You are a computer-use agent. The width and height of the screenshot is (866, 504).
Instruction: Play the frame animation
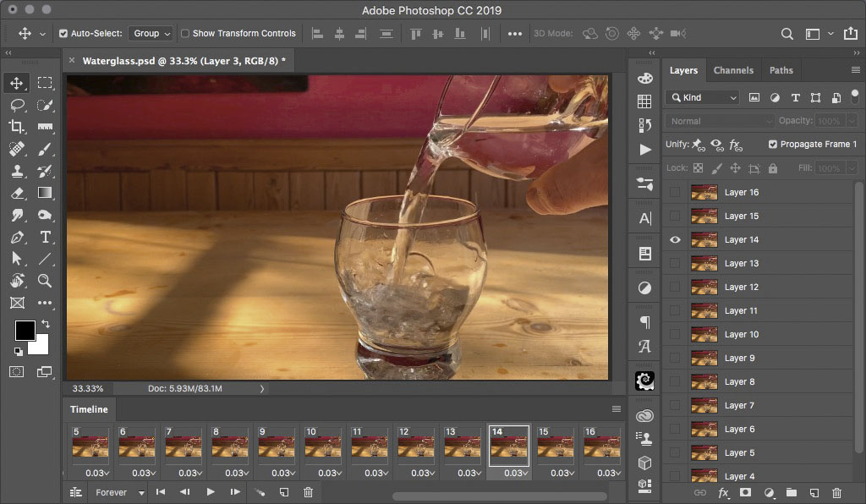(209, 492)
